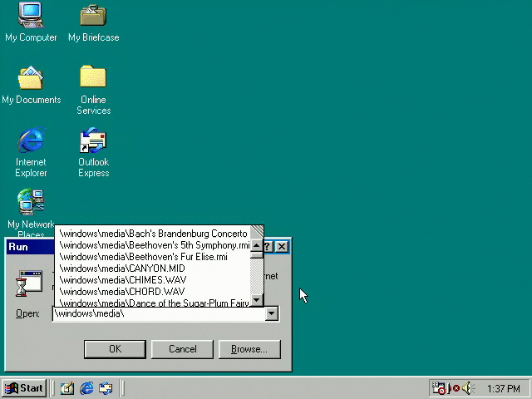Cancel the Run dialog
The image size is (532, 399).
[x=183, y=349]
